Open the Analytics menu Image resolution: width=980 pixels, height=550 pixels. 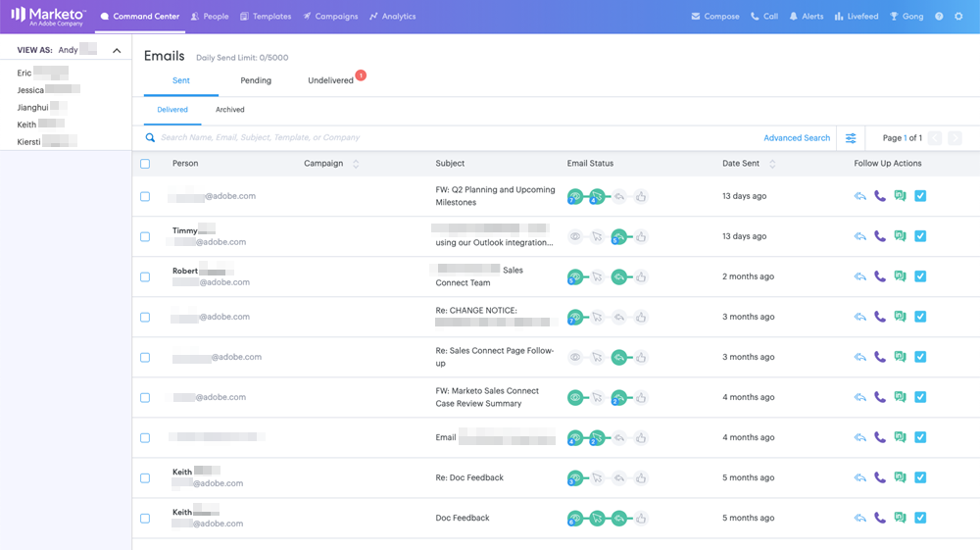click(393, 17)
